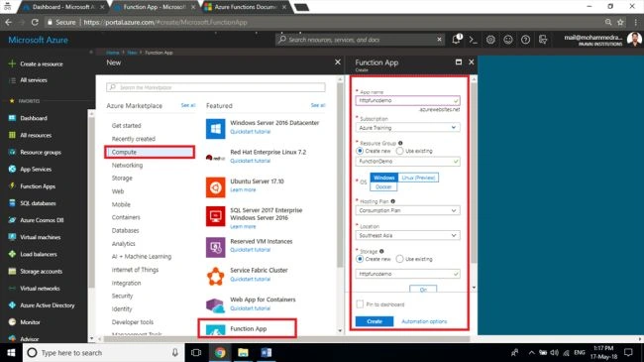Select Reserved VM Instances icon
The width and height of the screenshot is (644, 362).
[x=216, y=247]
